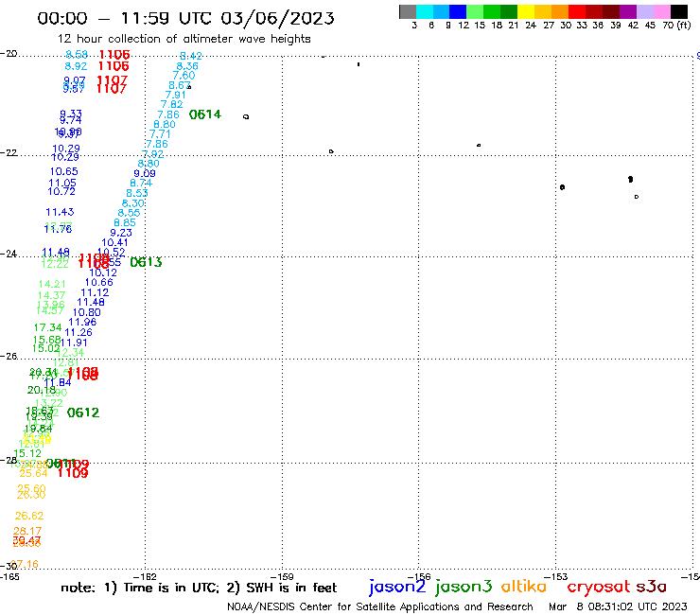
Task: Click the 25.64 wave height value
Action: pos(33,473)
